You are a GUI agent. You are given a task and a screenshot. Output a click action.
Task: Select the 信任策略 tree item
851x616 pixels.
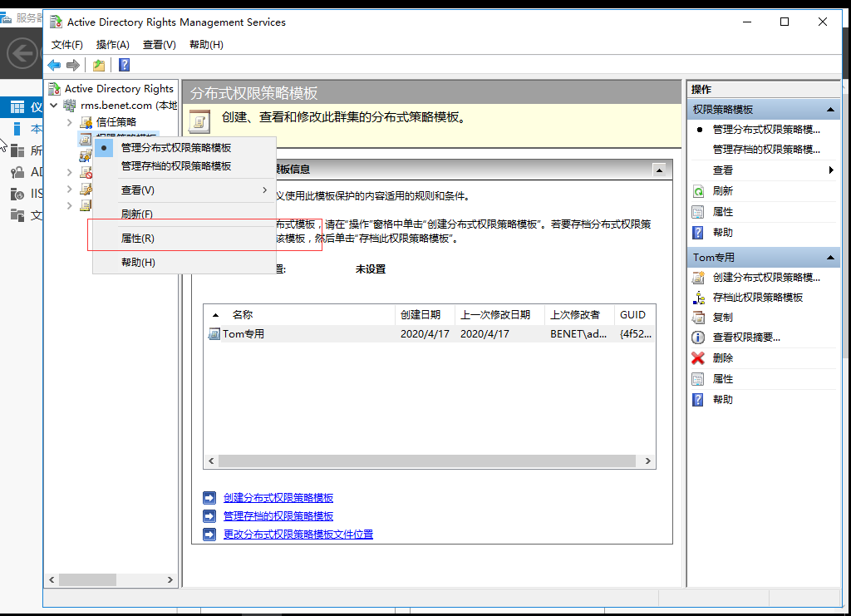click(x=116, y=122)
